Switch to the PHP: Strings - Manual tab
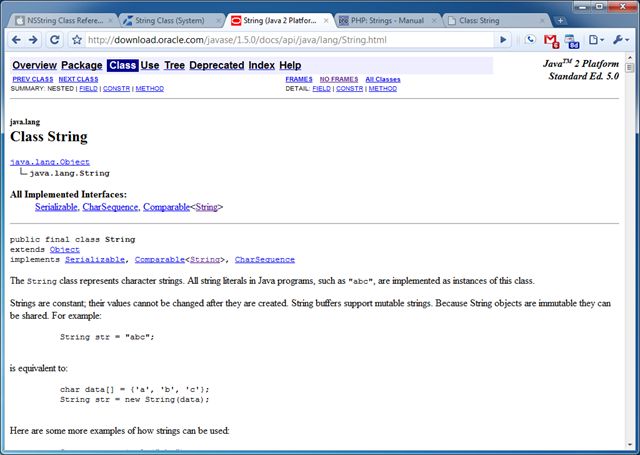Screen dimensions: 640x455 click(387, 20)
